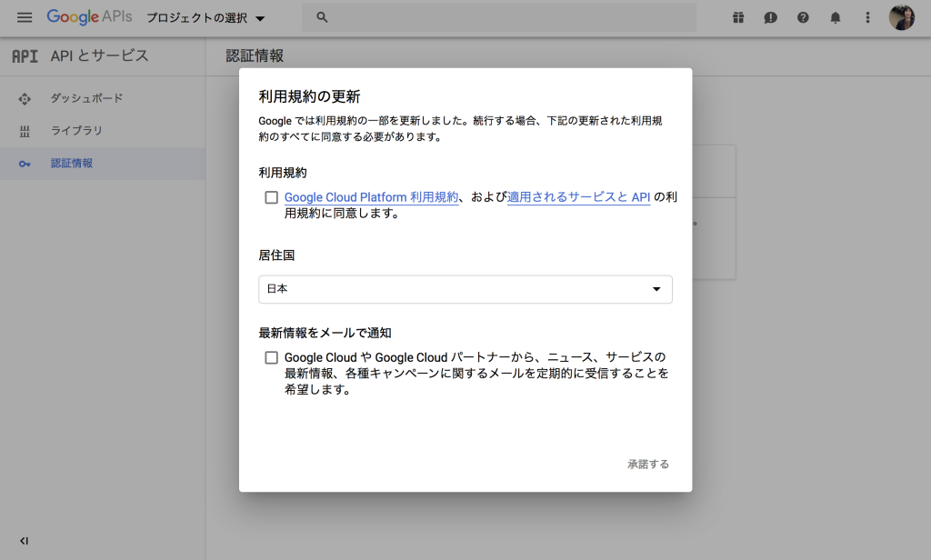
Task: Open the 居住国 country dropdown showing 日本
Action: [x=465, y=289]
